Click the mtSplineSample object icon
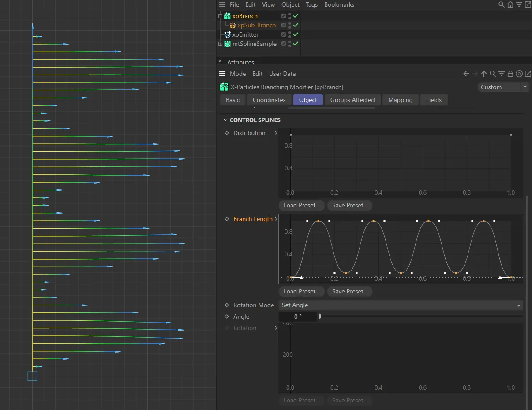The width and height of the screenshot is (532, 410). pyautogui.click(x=227, y=44)
